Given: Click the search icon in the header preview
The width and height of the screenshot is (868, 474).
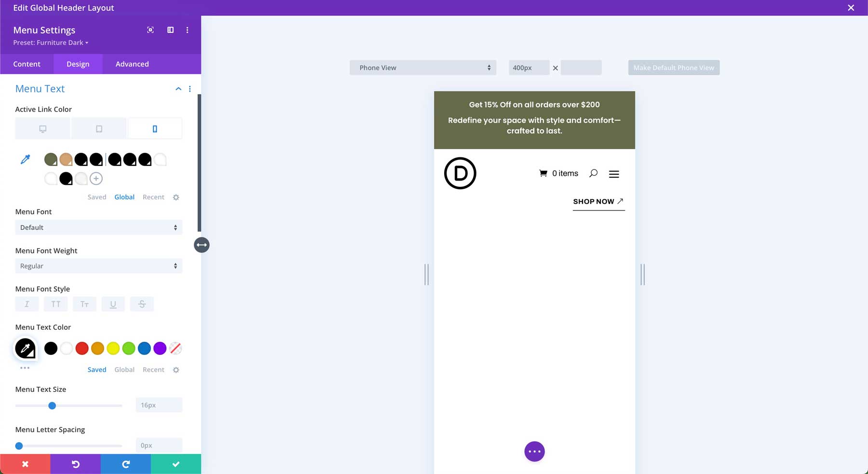Looking at the screenshot, I should [x=593, y=173].
